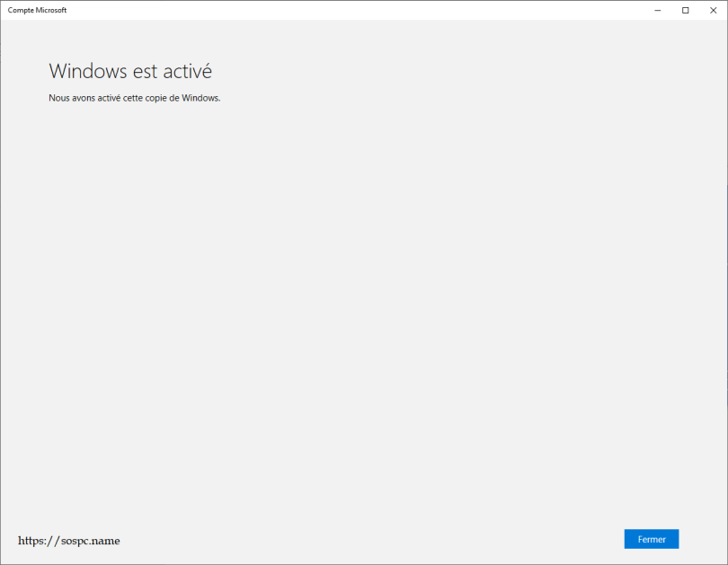Screen dimensions: 728x565
Task: Click 'Windows.' at the end of the message
Action: pos(201,98)
